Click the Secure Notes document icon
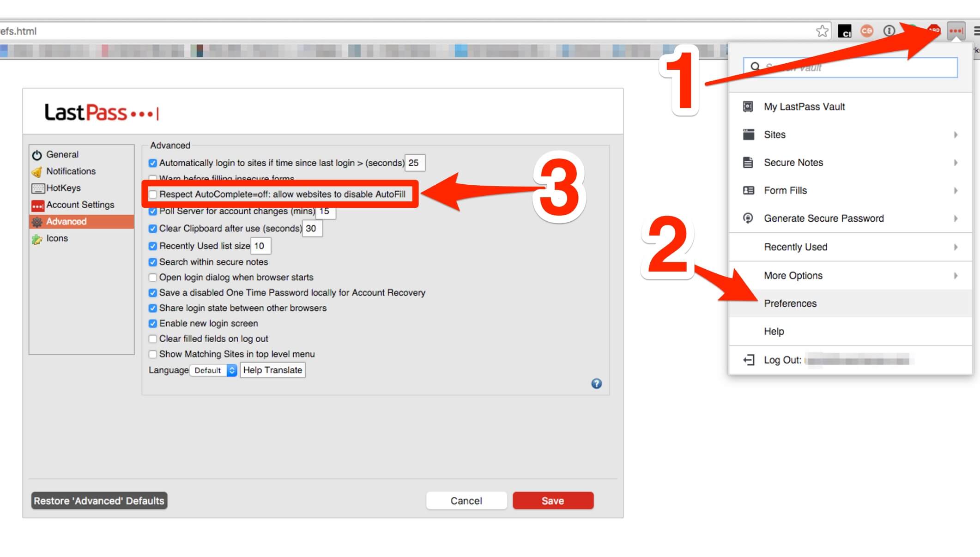980x557 pixels. pos(748,163)
